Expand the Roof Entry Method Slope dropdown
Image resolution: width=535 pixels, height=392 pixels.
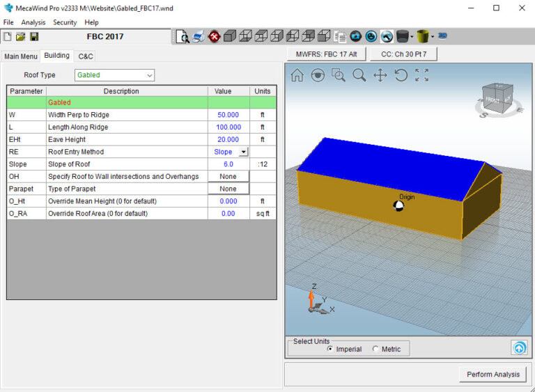point(243,152)
